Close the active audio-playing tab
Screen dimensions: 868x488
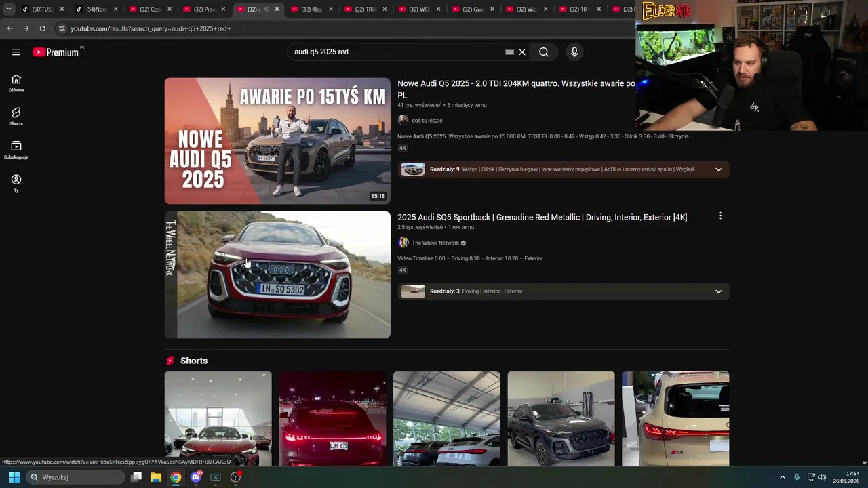click(x=277, y=9)
